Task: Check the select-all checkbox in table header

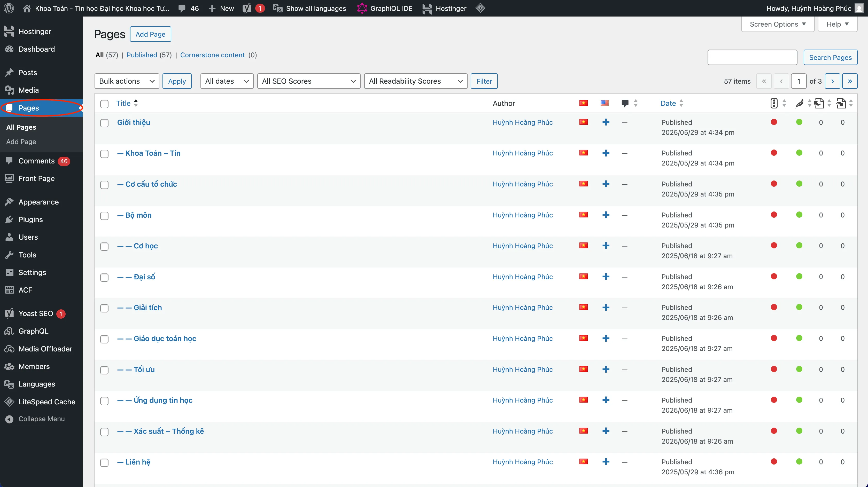Action: (x=104, y=104)
